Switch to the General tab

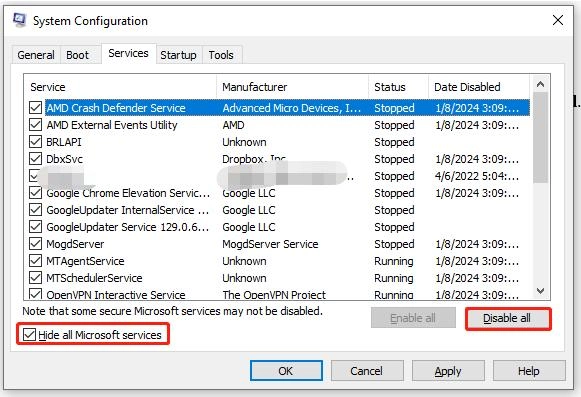[x=36, y=55]
